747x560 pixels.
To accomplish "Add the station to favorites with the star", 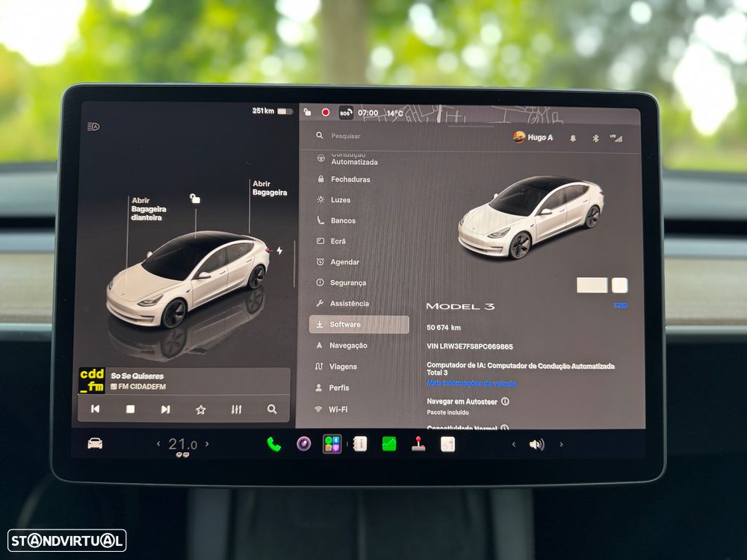I will (200, 409).
